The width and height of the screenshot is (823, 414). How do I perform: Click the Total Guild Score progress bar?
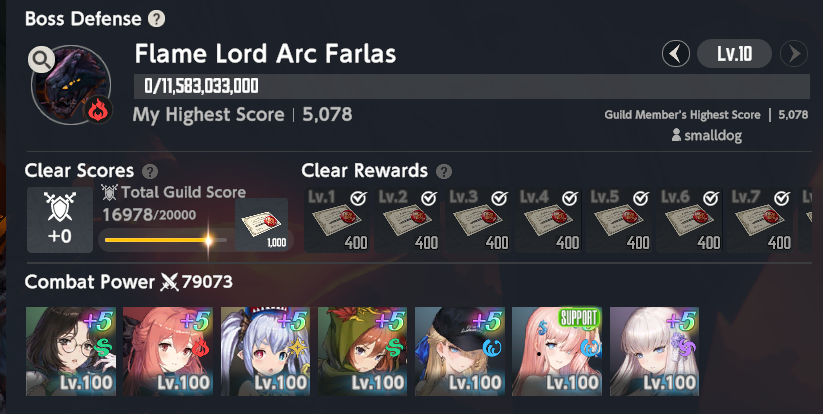pos(166,240)
